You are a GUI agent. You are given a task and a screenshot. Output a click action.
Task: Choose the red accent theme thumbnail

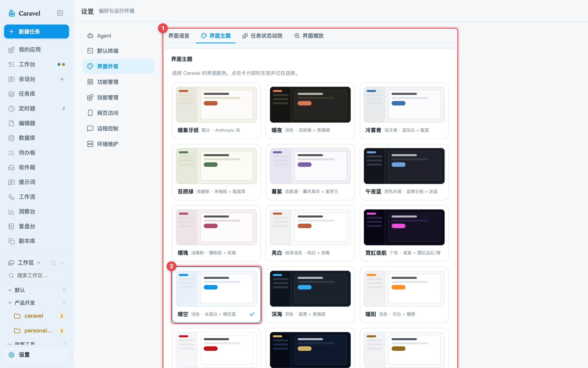pos(216,350)
